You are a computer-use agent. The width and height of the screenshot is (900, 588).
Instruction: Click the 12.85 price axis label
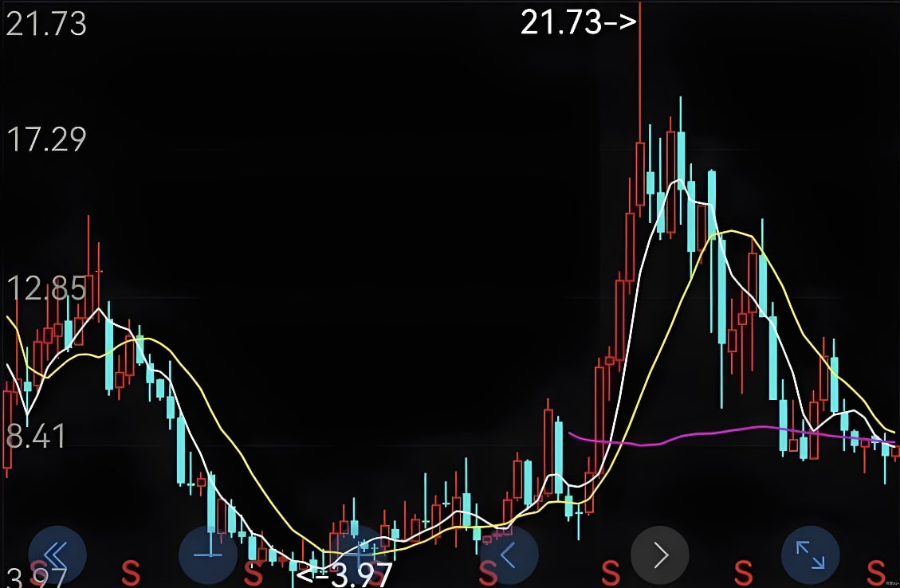tap(45, 288)
